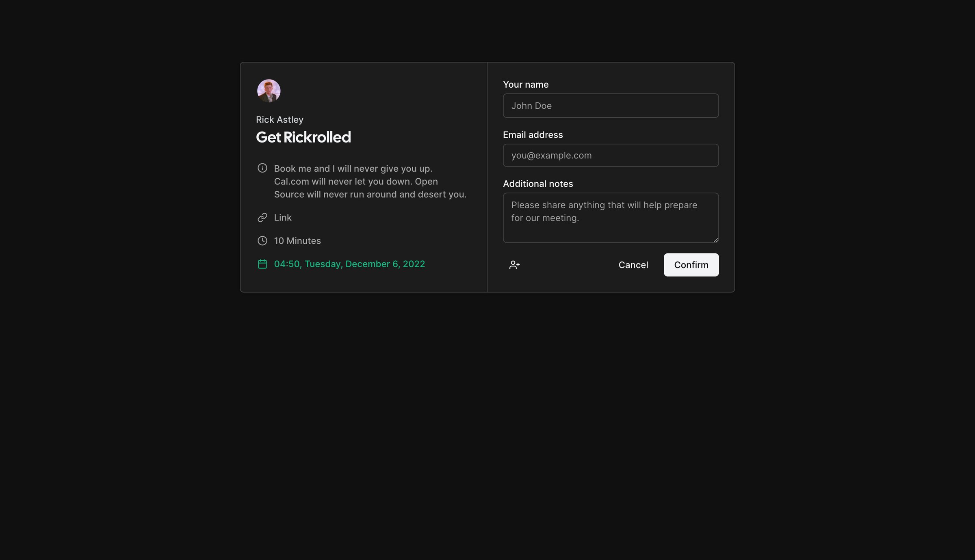
Task: Click the add guests person-plus icon
Action: [514, 265]
